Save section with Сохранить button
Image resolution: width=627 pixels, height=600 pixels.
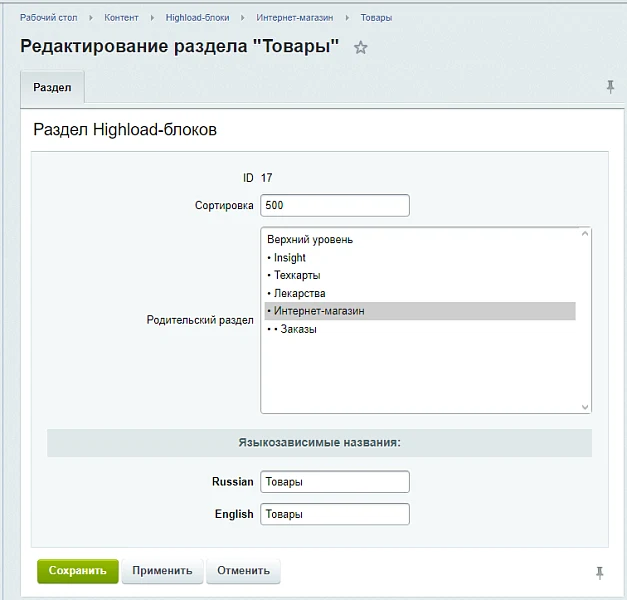[78, 571]
